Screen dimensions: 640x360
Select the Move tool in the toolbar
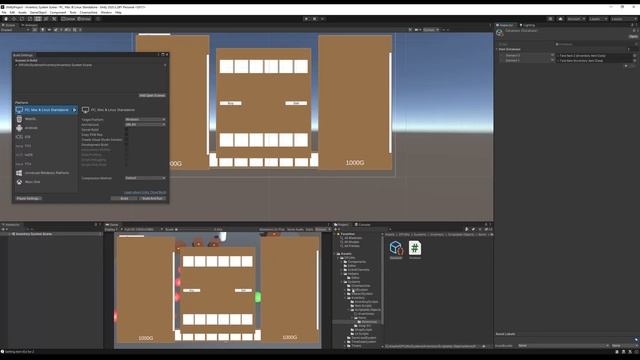[14, 19]
